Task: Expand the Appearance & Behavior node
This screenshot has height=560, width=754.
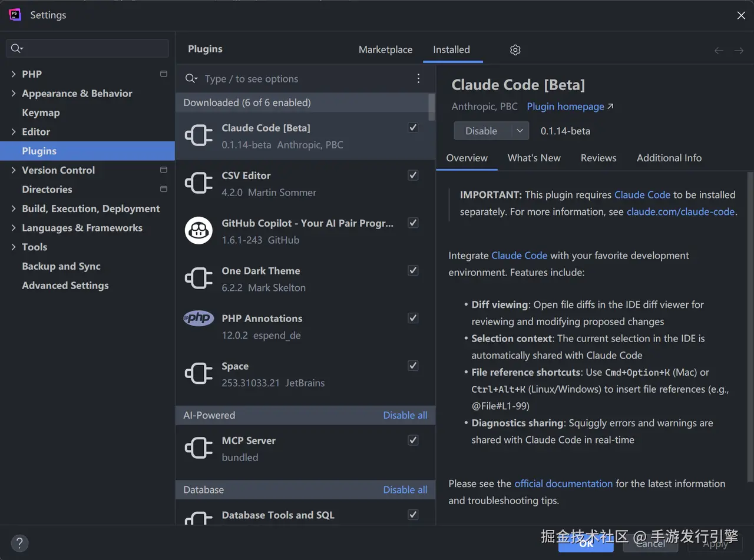Action: click(x=14, y=93)
